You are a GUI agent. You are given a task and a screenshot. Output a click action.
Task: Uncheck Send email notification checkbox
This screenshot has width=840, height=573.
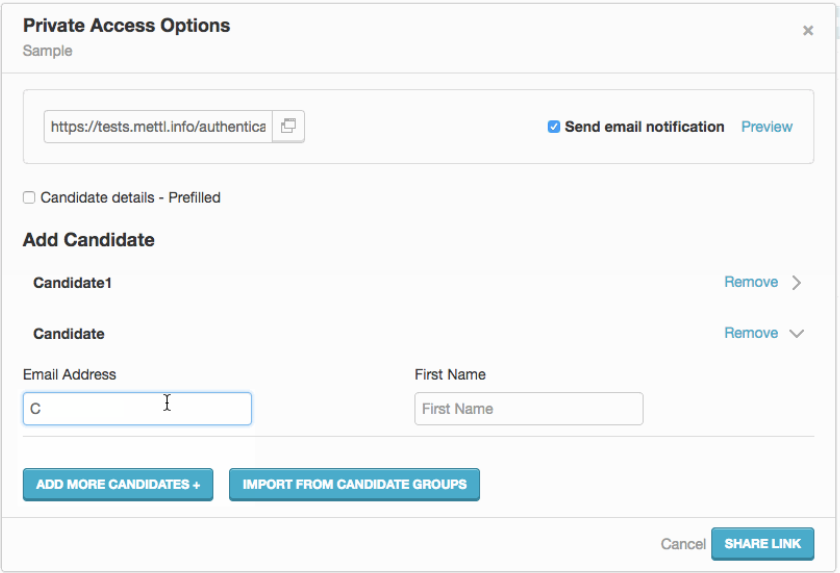554,127
